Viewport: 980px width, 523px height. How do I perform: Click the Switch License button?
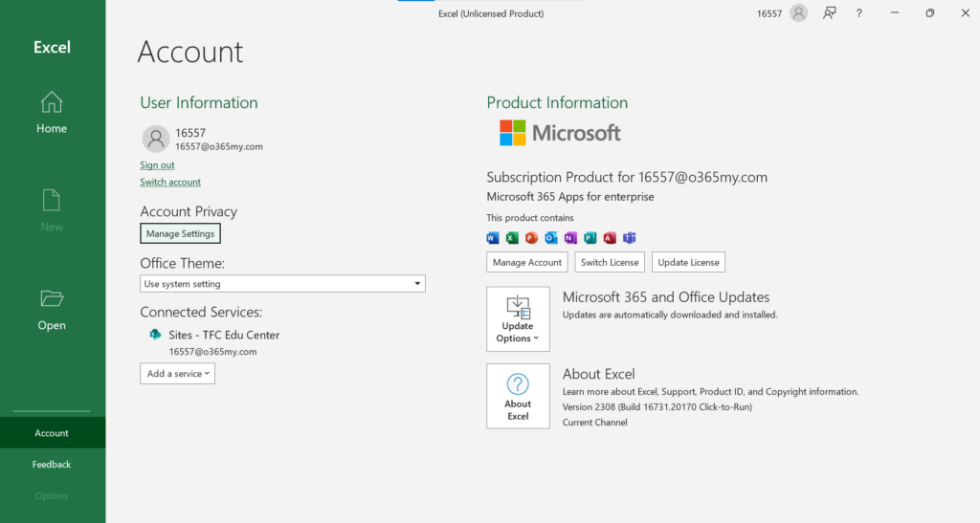tap(610, 262)
